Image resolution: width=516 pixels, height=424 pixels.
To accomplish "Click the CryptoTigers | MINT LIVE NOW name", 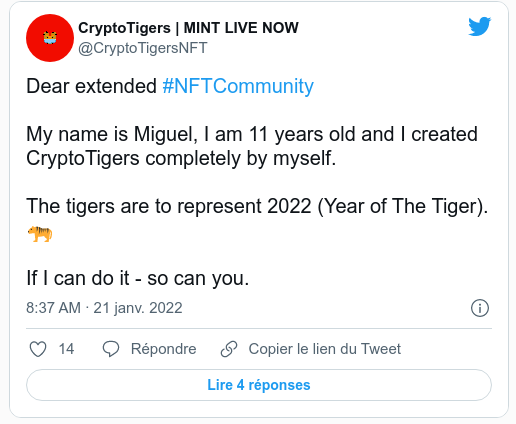I will (188, 28).
